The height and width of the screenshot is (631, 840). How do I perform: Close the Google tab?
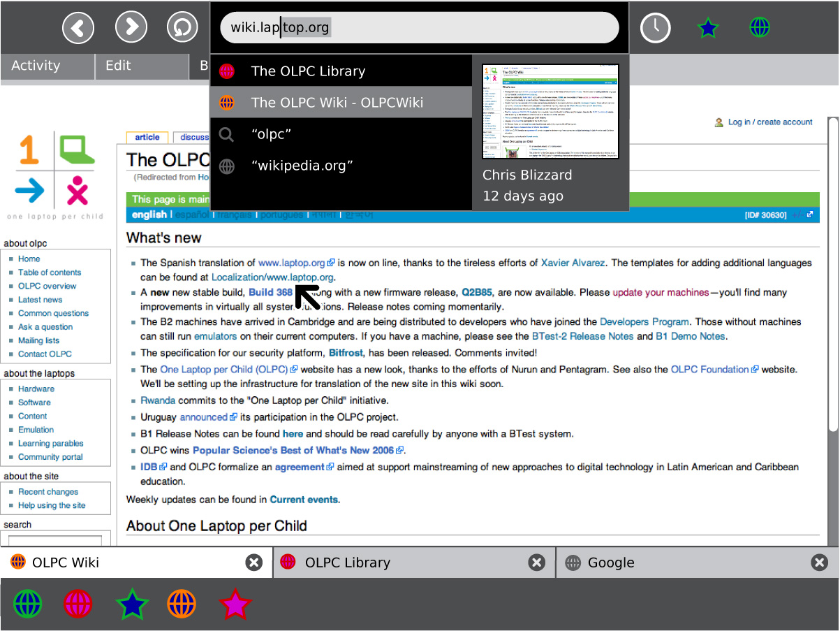coord(820,563)
